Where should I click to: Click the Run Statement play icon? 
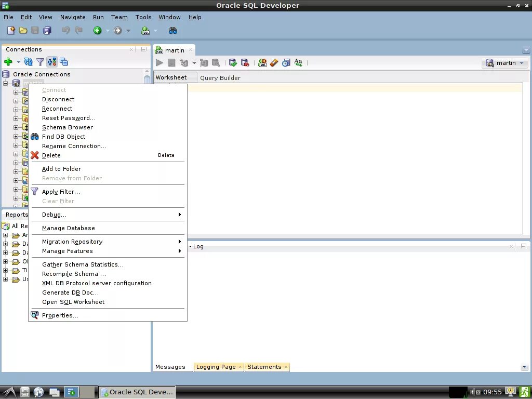point(159,63)
